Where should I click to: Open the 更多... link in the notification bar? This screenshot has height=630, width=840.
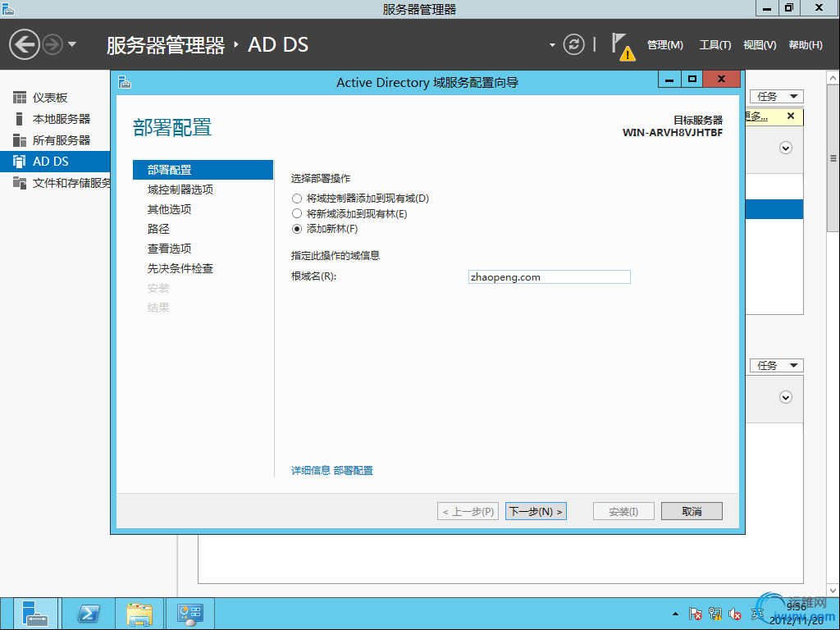[756, 116]
